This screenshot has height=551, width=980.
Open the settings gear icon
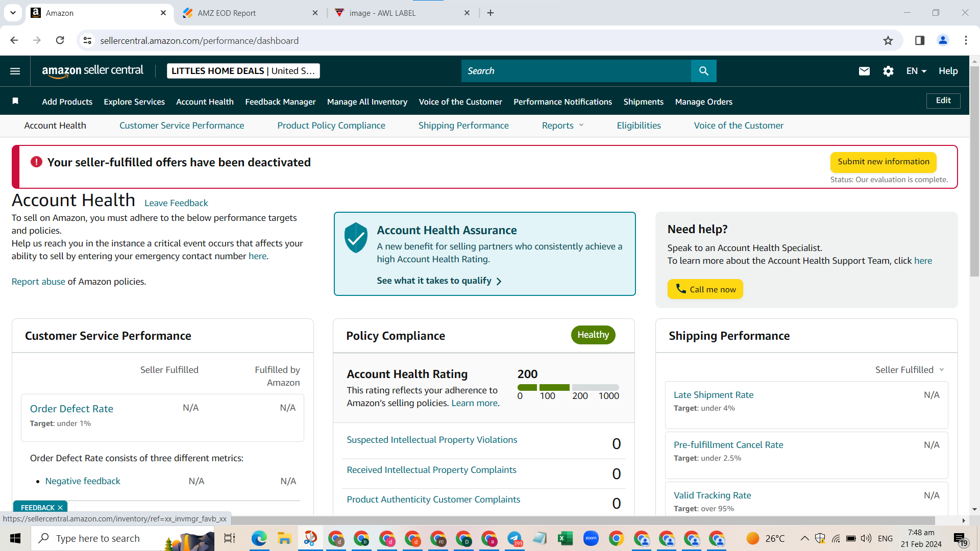(x=888, y=71)
